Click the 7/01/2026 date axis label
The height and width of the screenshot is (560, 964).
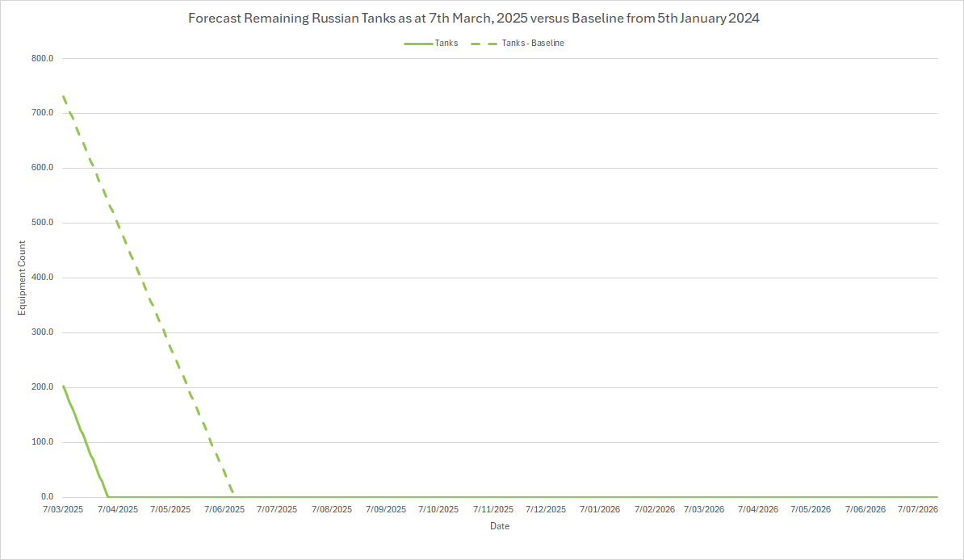point(600,509)
